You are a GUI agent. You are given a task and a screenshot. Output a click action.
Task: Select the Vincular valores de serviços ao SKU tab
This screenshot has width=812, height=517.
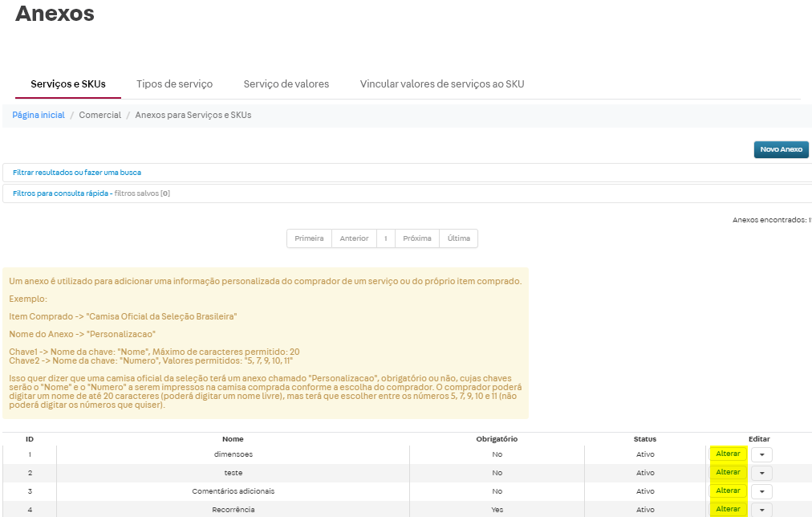[x=441, y=83]
